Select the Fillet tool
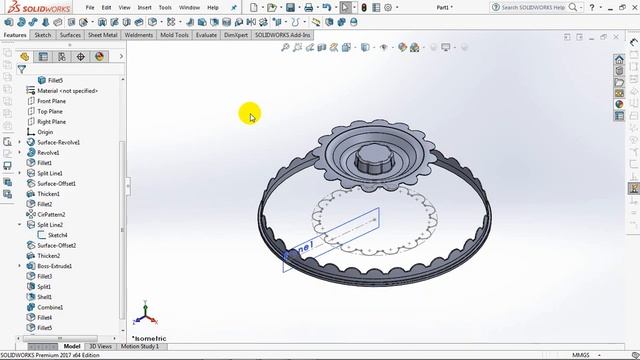 coord(151,22)
